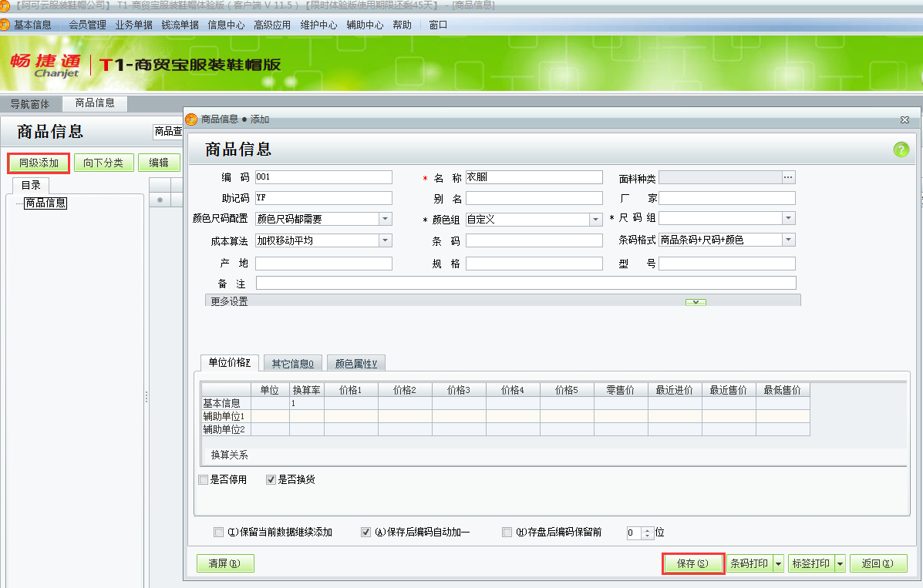The width and height of the screenshot is (923, 588).
Task: Click the 规格 input field
Action: (x=534, y=263)
